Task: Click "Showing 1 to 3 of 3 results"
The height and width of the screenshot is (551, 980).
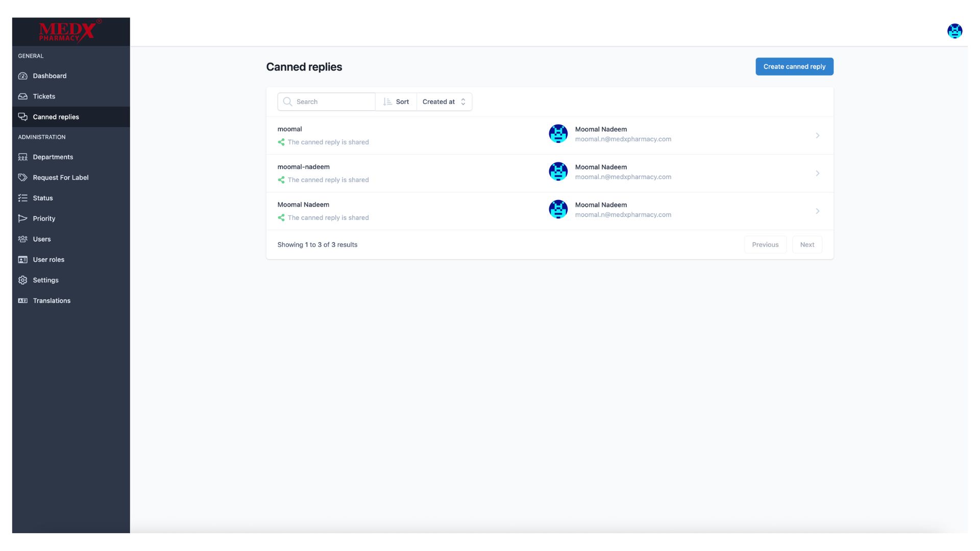Action: pyautogui.click(x=317, y=245)
